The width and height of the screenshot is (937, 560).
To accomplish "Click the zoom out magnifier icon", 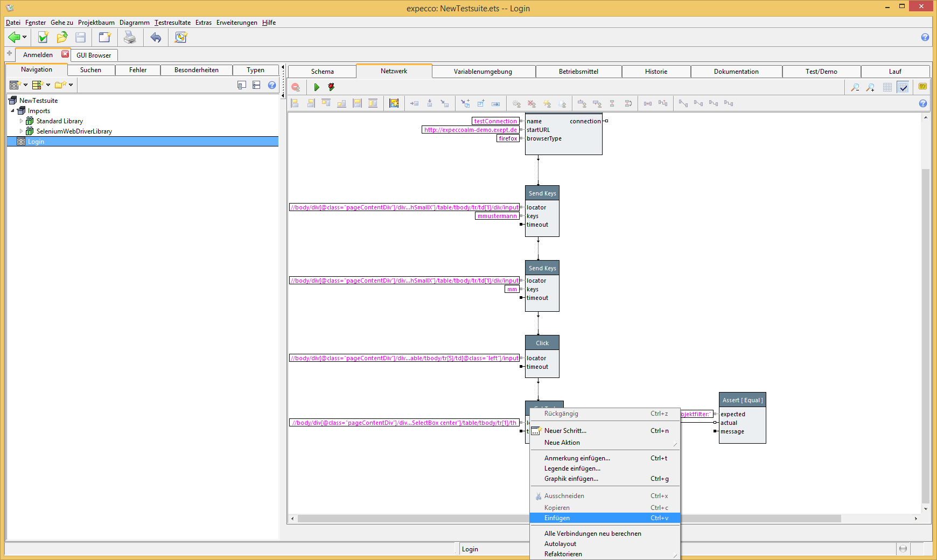I will pos(855,87).
